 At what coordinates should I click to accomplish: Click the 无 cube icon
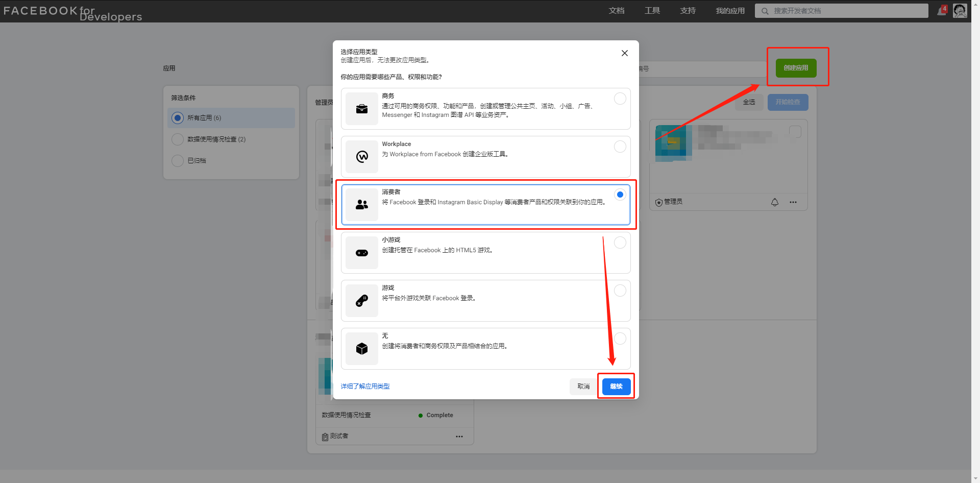pos(361,348)
